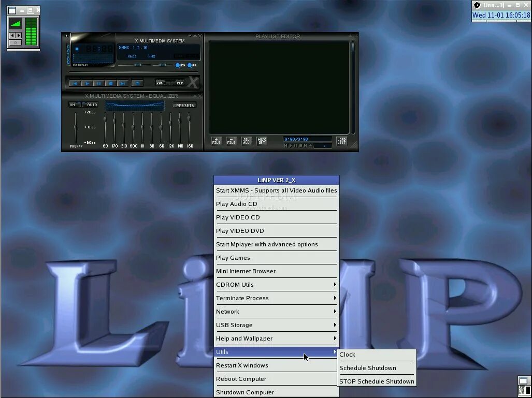Click the clock date and time display
532x398 pixels.
point(501,15)
